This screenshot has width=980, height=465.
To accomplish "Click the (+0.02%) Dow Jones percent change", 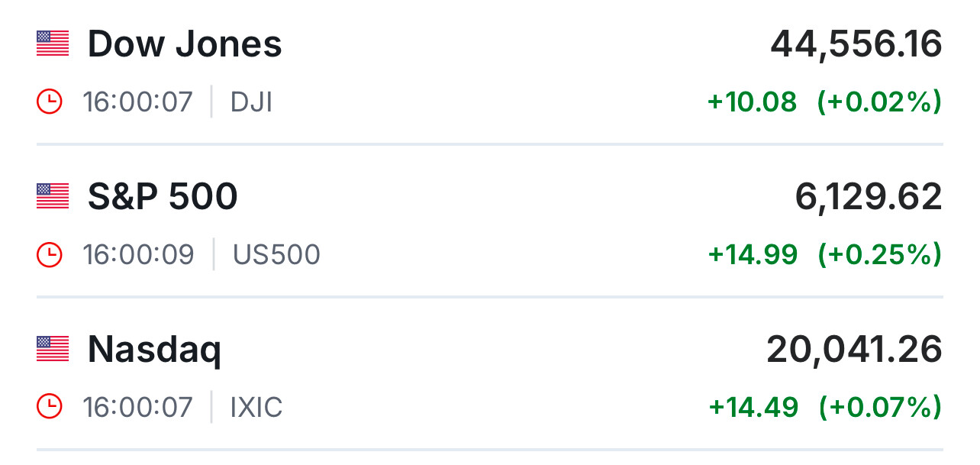I will click(879, 102).
